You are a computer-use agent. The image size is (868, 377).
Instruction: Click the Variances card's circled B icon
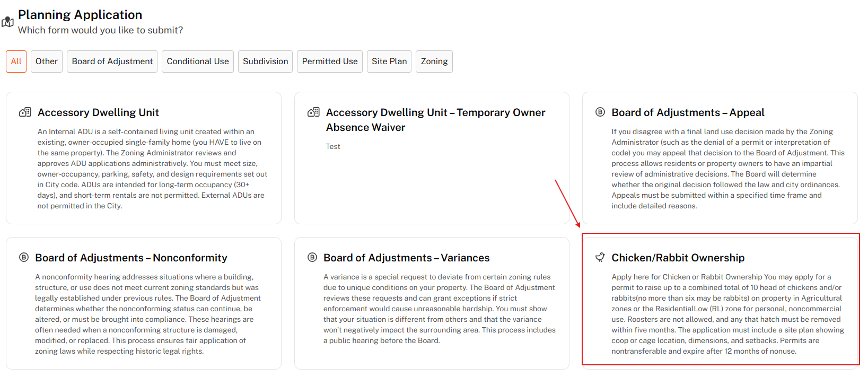312,257
